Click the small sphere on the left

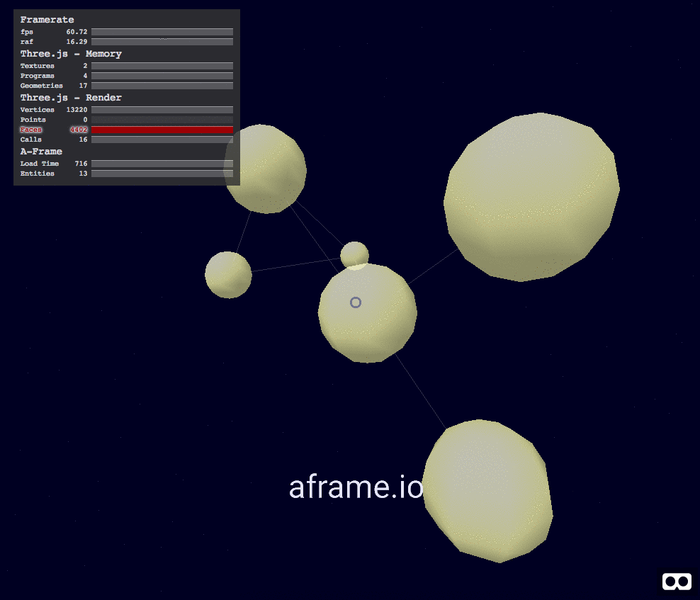228,274
